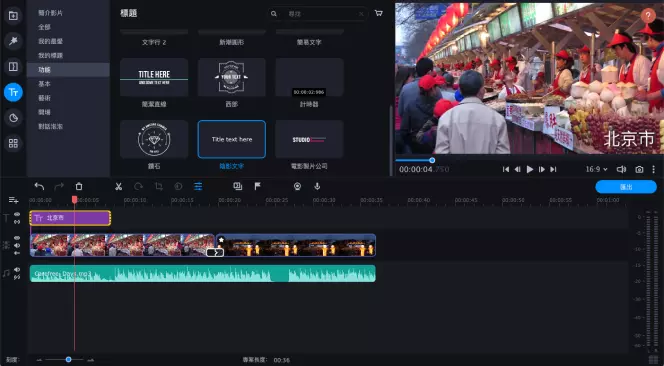Open the preview more-options menu
Screen dimensions: 664x366
[653, 169]
